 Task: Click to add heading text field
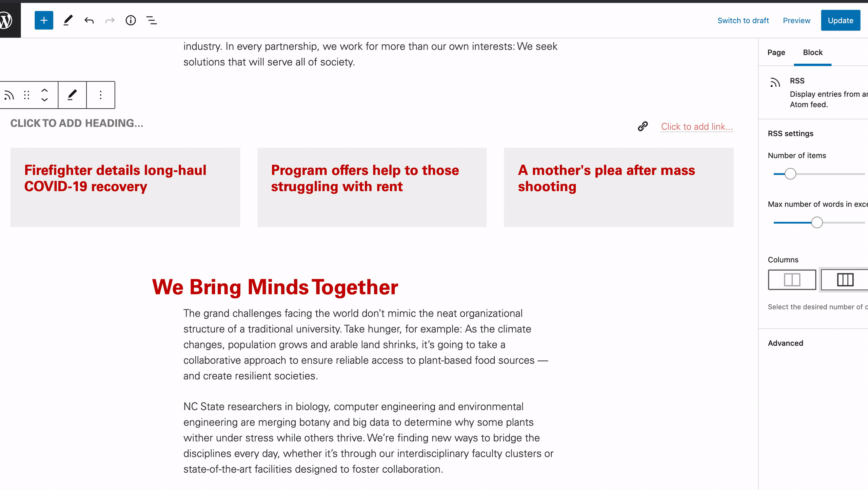coord(76,123)
